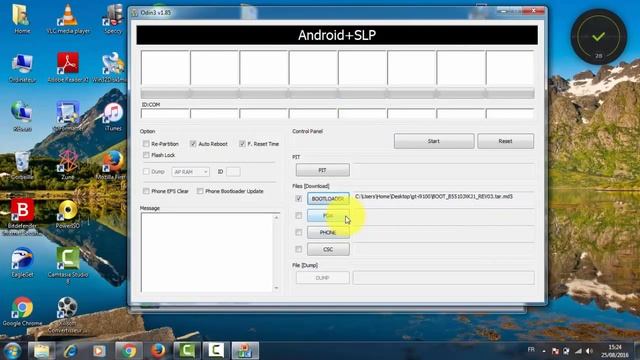Viewport: 640px width, 360px height.
Task: Launch VLC media player from the desktop
Action: pyautogui.click(x=68, y=18)
